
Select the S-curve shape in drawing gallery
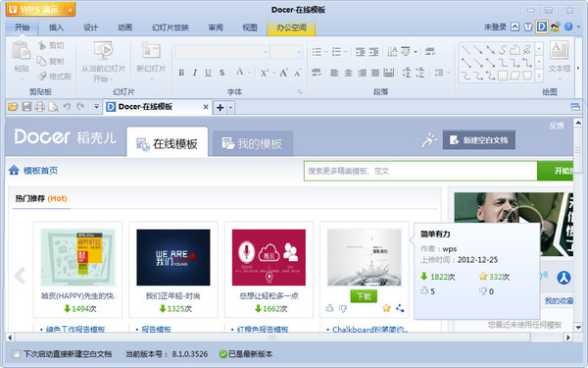[x=503, y=49]
